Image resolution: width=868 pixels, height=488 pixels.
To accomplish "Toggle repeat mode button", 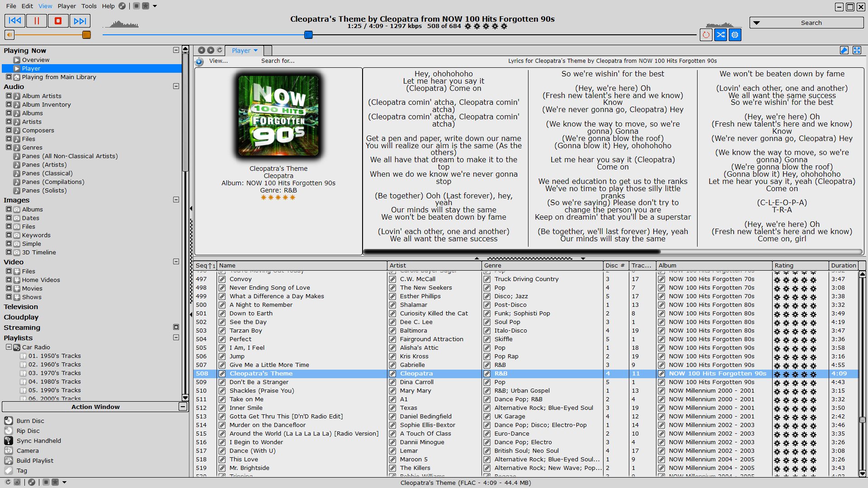I will point(706,35).
